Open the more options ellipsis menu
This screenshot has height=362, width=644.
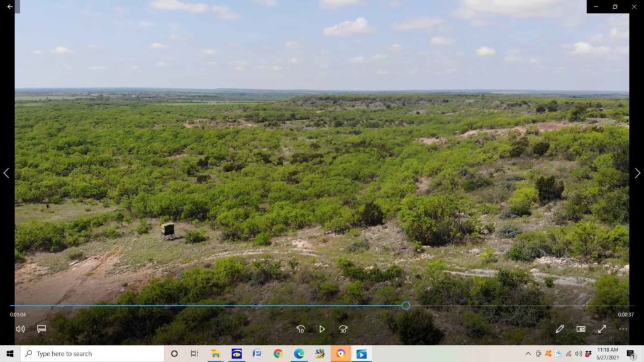[x=623, y=329]
